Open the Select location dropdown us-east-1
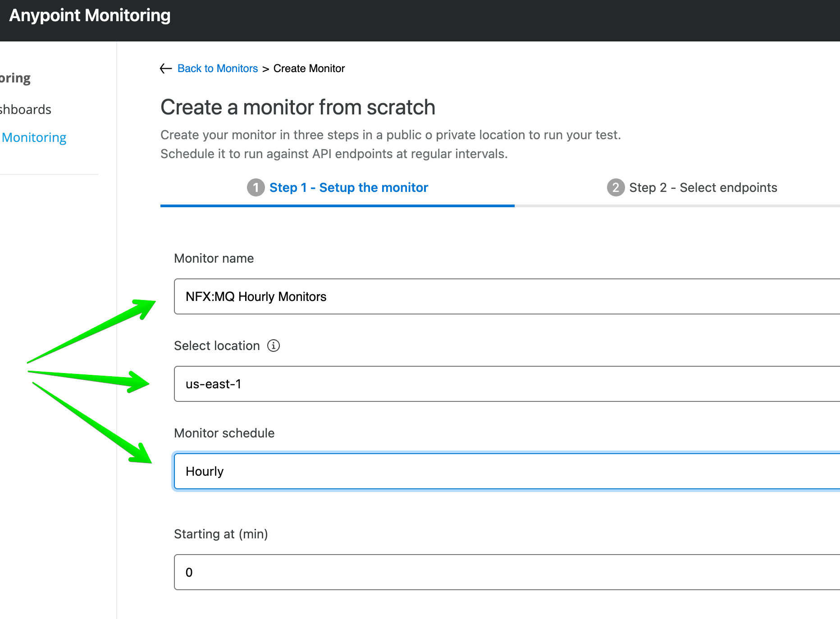Screen dimensions: 840x619 [x=507, y=384]
